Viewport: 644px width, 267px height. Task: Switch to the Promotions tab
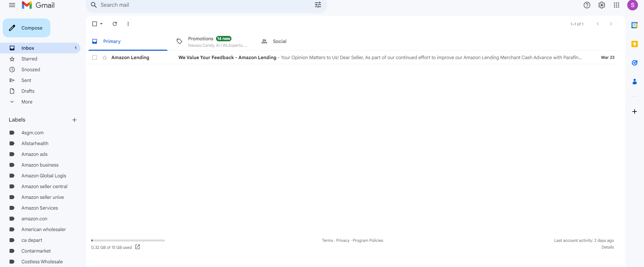[x=213, y=41]
